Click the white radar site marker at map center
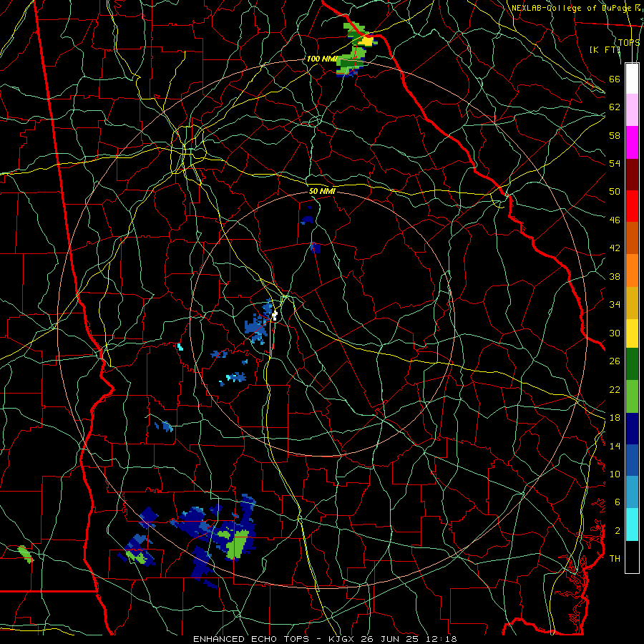Screen dimensions: 644x644 tap(275, 316)
